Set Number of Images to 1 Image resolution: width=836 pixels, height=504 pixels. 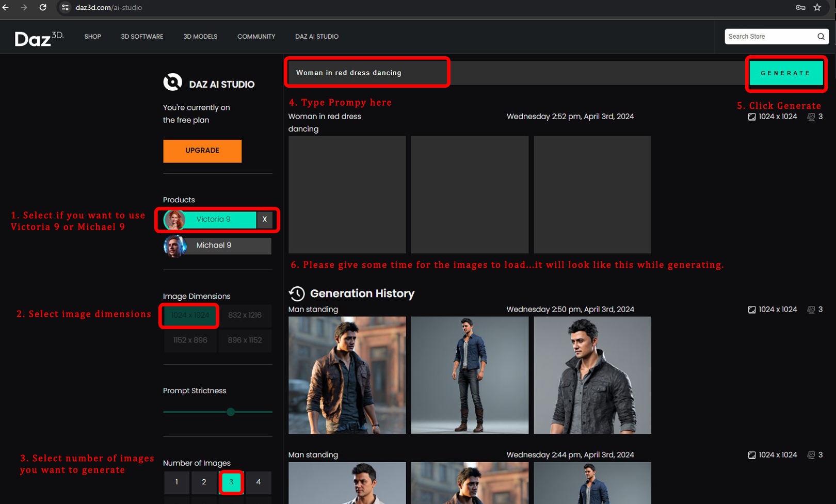(x=176, y=482)
